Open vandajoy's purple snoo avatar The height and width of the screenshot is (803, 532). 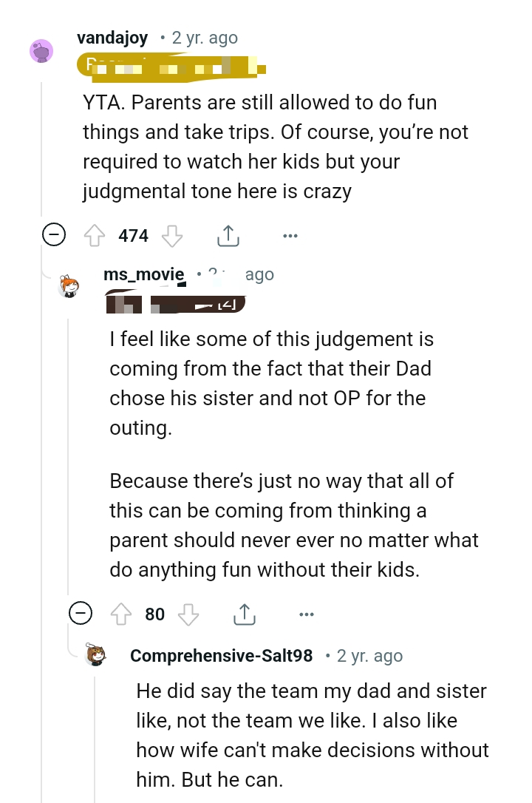(x=42, y=51)
